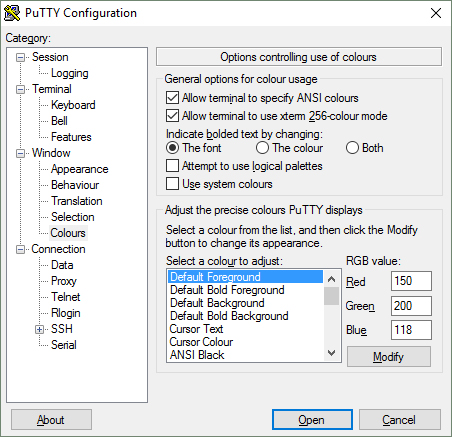Open the Proxy connection settings
This screenshot has height=437, width=452.
tap(64, 281)
